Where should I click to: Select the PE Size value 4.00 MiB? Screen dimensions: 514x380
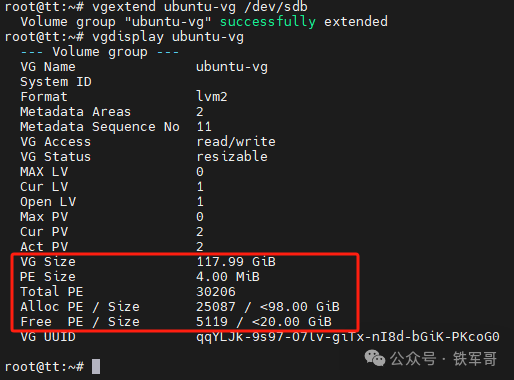coord(228,277)
